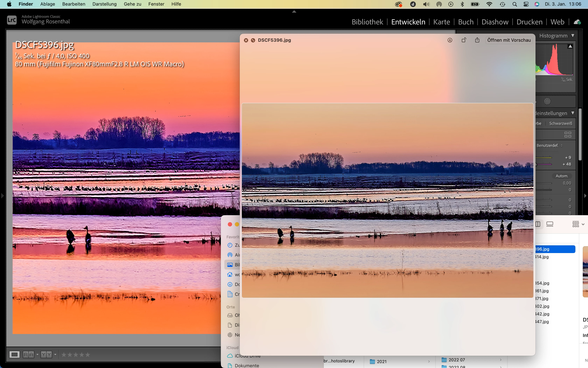Image resolution: width=588 pixels, height=368 pixels.
Task: Open the Darstellung menu
Action: tap(104, 4)
